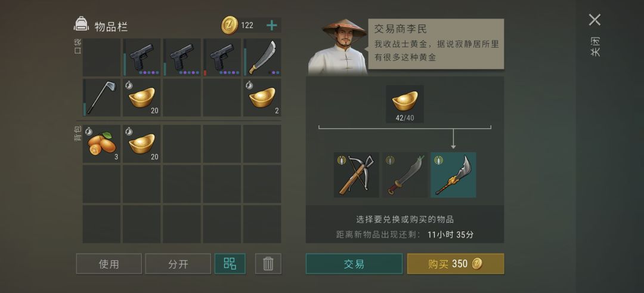Click the 交易 trade button

click(x=354, y=263)
